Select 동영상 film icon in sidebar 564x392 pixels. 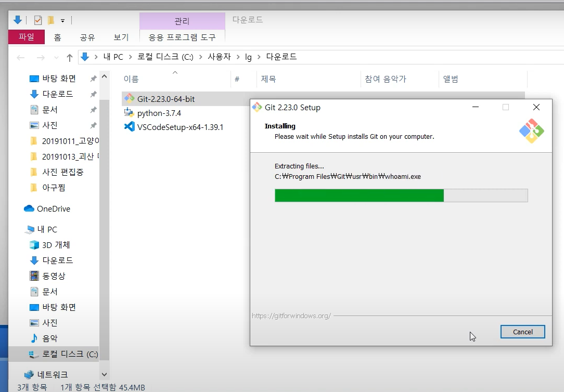34,276
